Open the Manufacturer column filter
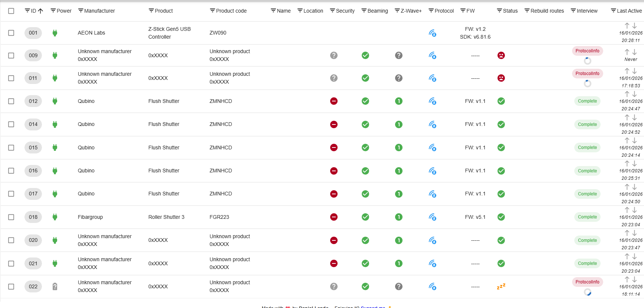 click(80, 11)
